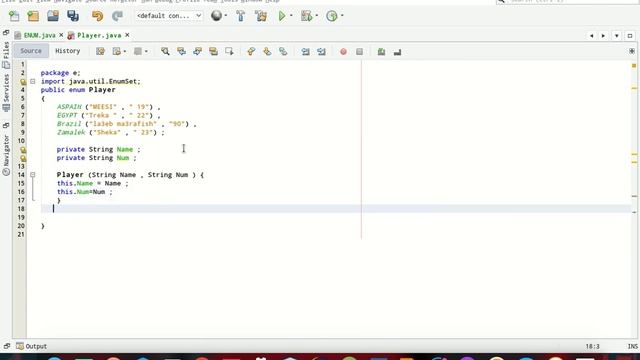Shift the line left

305,51
